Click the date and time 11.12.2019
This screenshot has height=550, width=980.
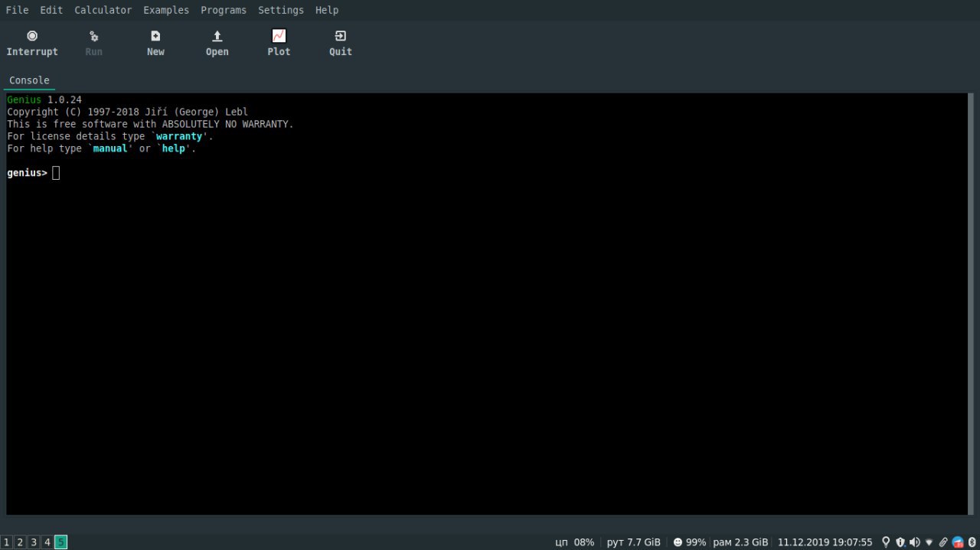point(825,542)
